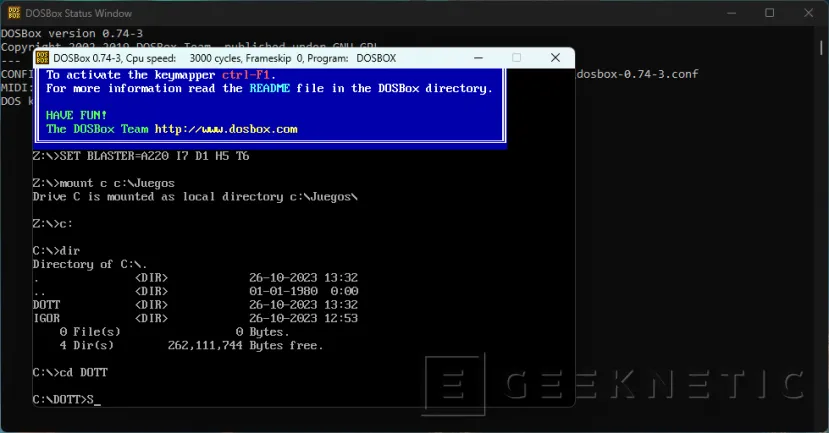The width and height of the screenshot is (829, 433).
Task: Click the ctrl-F1 keymapper shortcut text
Action: [x=246, y=75]
